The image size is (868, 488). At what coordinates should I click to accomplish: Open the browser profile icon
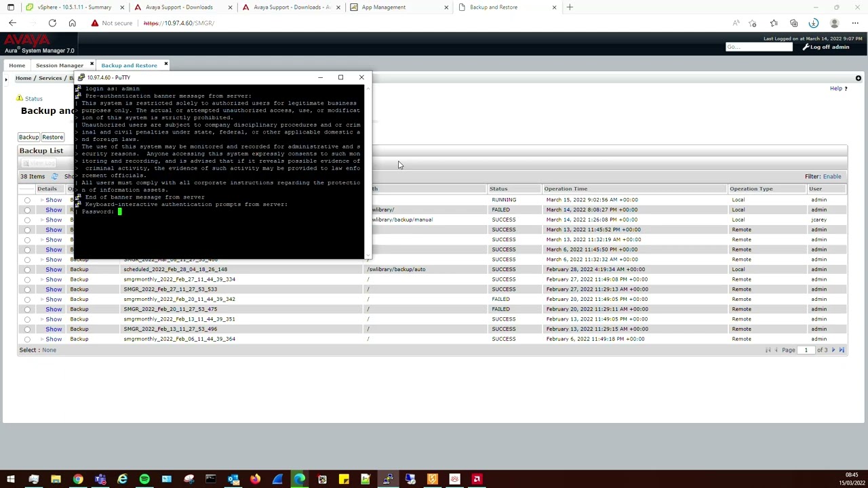point(835,23)
